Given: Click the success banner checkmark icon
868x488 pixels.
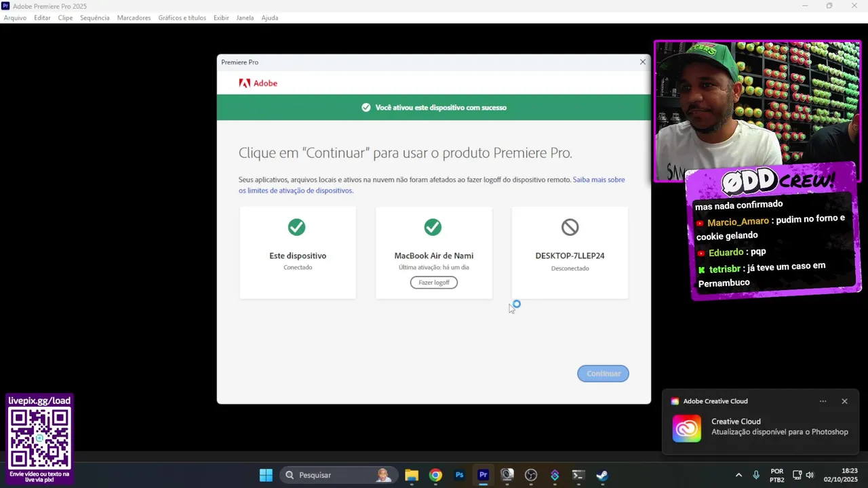Looking at the screenshot, I should pyautogui.click(x=366, y=107).
